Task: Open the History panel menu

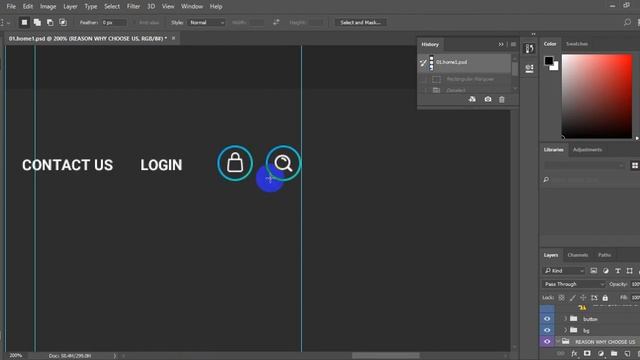Action: (x=513, y=44)
